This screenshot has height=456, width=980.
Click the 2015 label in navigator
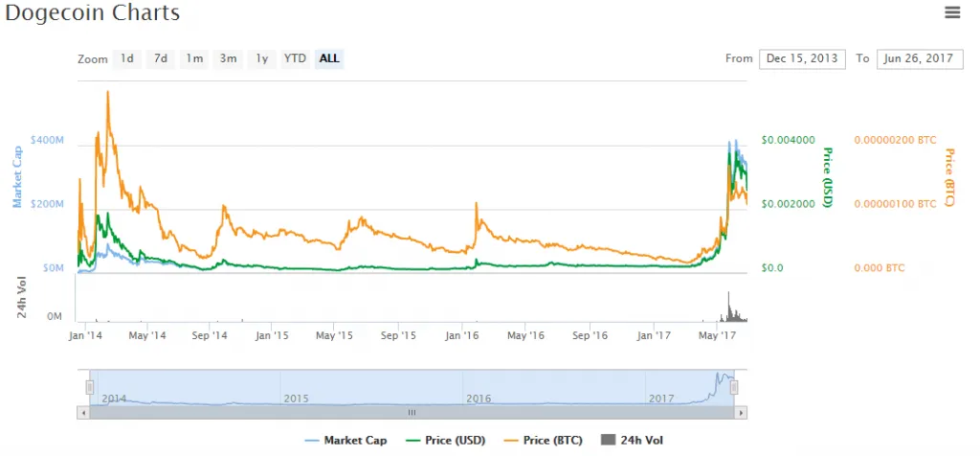297,399
